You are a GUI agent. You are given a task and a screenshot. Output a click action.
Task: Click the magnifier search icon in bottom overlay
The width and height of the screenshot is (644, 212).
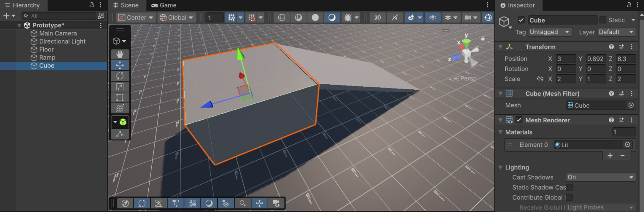[x=243, y=203]
